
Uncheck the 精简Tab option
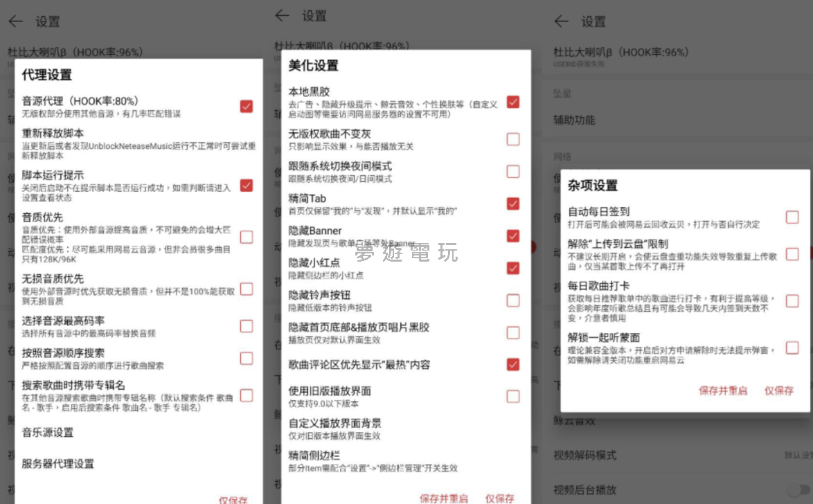(x=512, y=203)
